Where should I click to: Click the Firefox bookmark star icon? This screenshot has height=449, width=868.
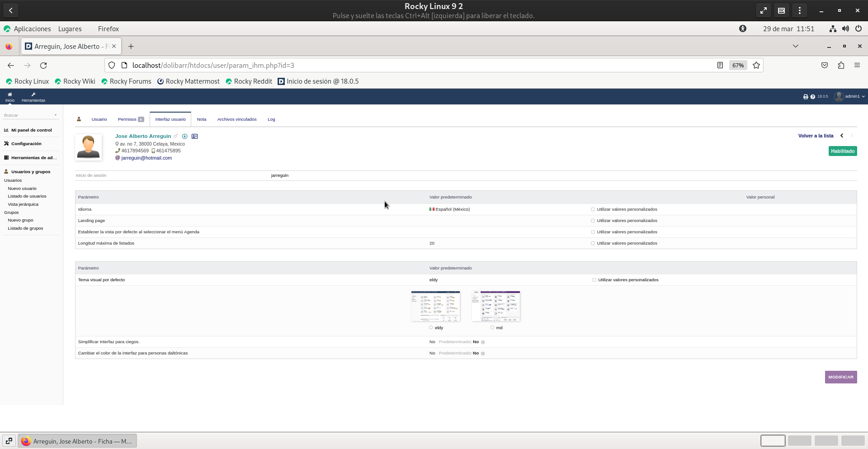click(756, 66)
